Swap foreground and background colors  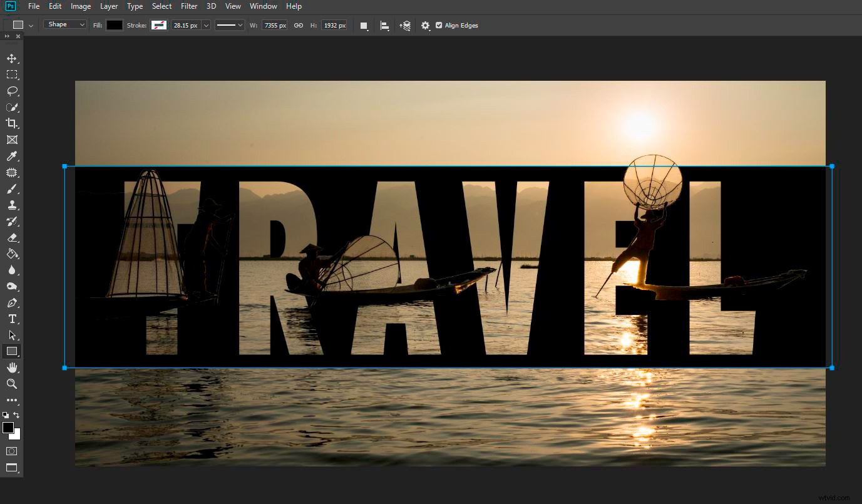coord(18,416)
